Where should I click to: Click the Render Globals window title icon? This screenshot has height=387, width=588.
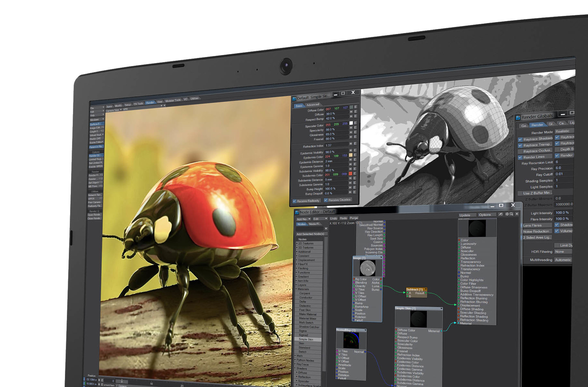[x=518, y=118]
